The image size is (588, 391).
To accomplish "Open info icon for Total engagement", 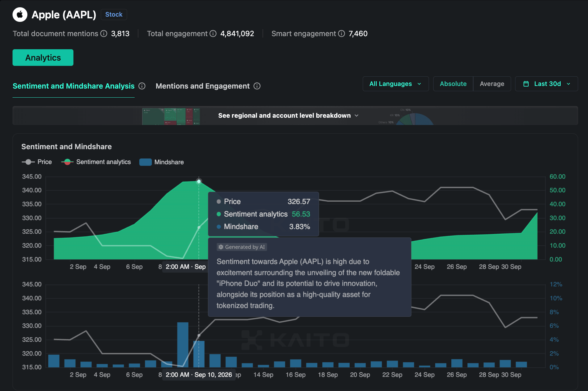I will click(x=213, y=34).
